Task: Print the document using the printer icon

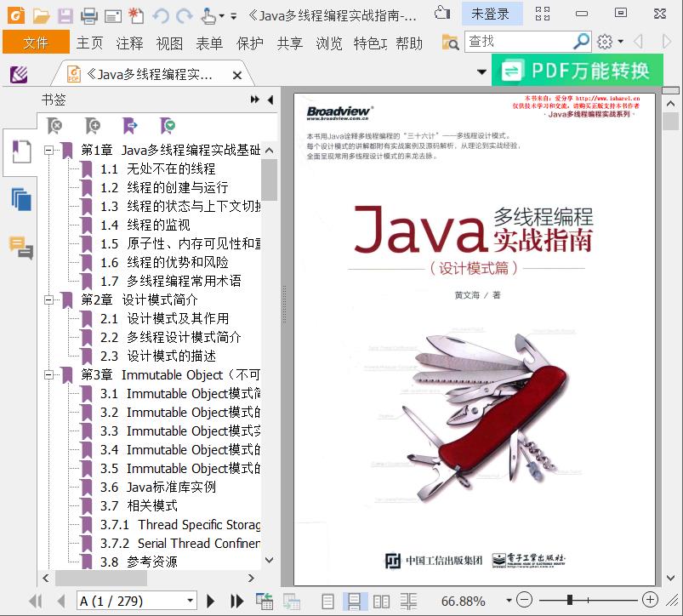Action: coord(89,16)
